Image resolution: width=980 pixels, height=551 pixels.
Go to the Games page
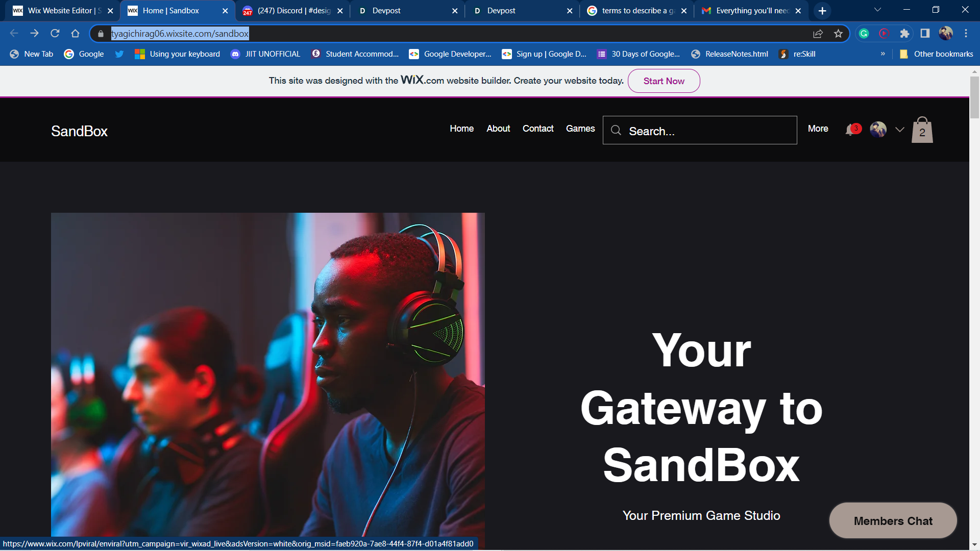point(580,129)
